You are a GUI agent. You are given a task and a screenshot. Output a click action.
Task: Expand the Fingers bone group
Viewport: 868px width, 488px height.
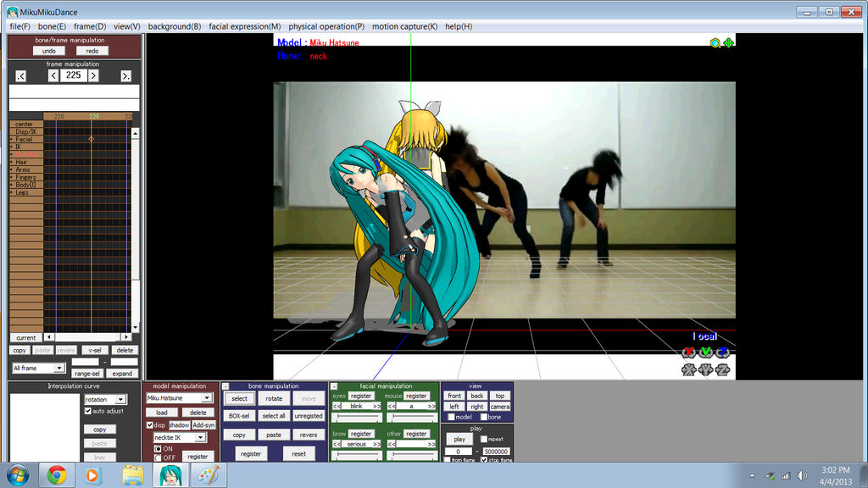(12, 178)
